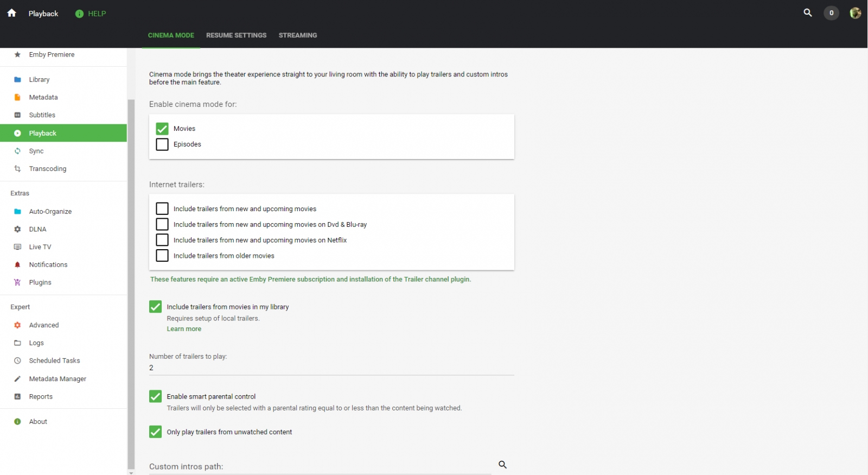The image size is (868, 475).
Task: Click the Emby Premiere star icon
Action: (x=17, y=55)
